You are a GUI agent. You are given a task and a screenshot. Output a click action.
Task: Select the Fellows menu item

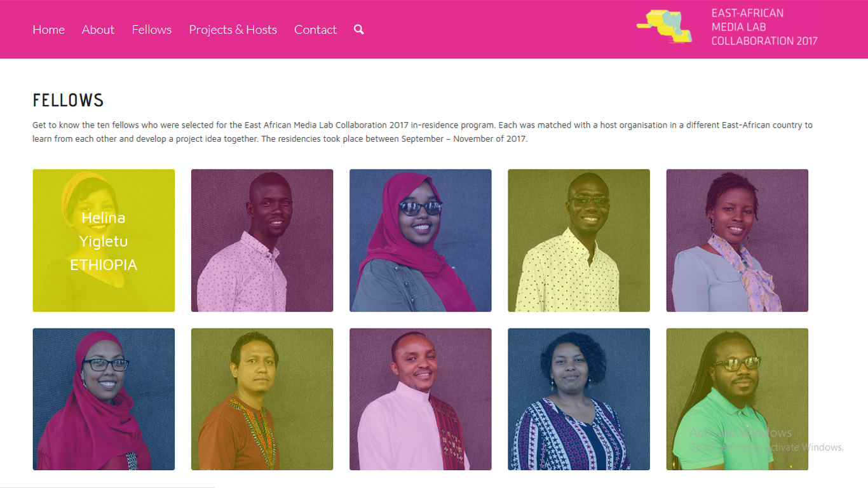(152, 30)
